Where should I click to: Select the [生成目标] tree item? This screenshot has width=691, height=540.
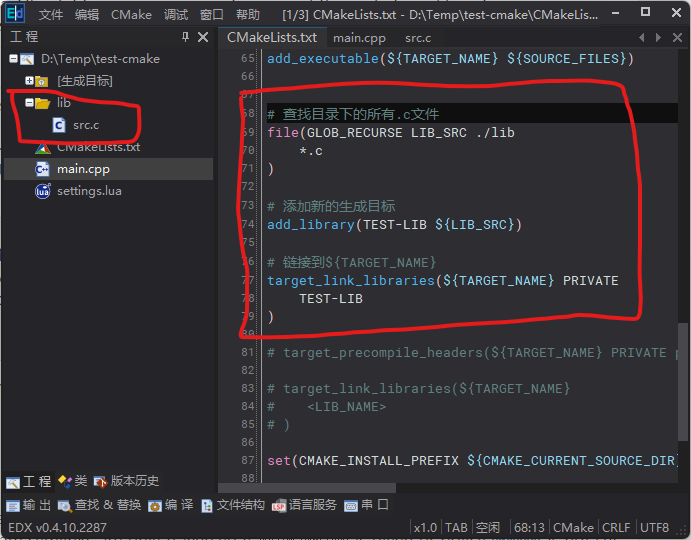(85, 81)
